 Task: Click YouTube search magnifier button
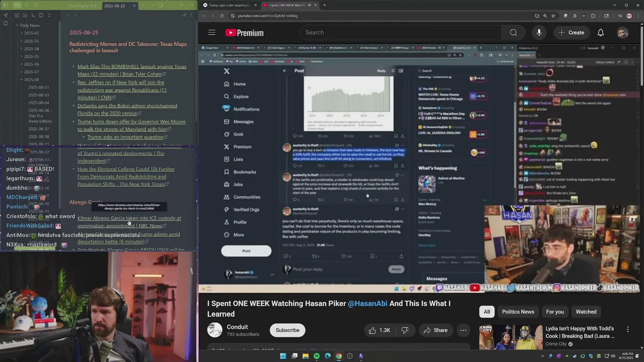(513, 33)
